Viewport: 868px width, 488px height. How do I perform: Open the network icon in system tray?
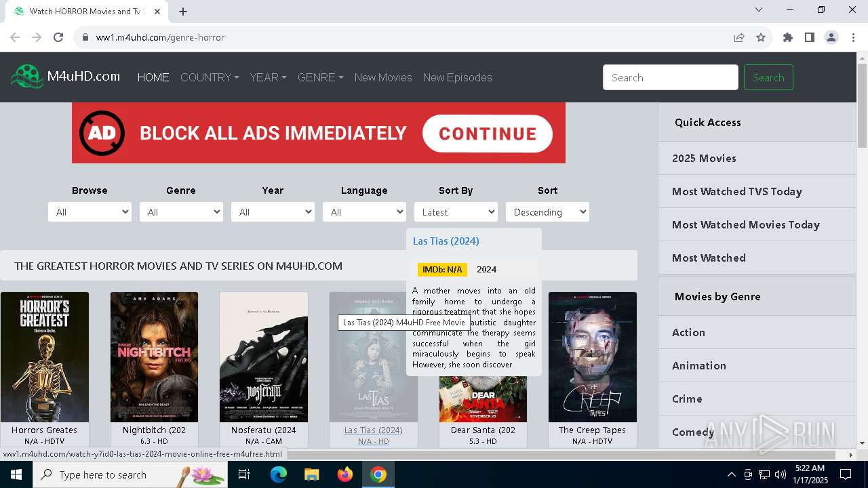tap(764, 474)
